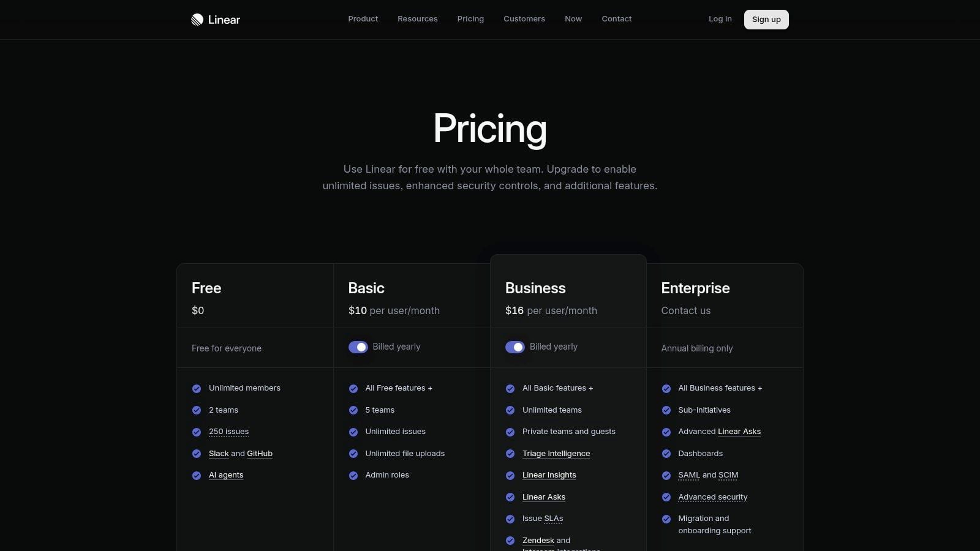This screenshot has height=551, width=980.
Task: Open the Product menu
Action: 363,19
